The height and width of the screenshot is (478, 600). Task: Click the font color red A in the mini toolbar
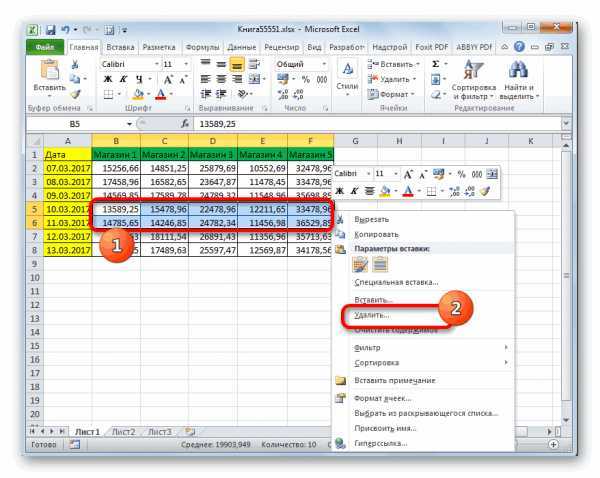(408, 191)
